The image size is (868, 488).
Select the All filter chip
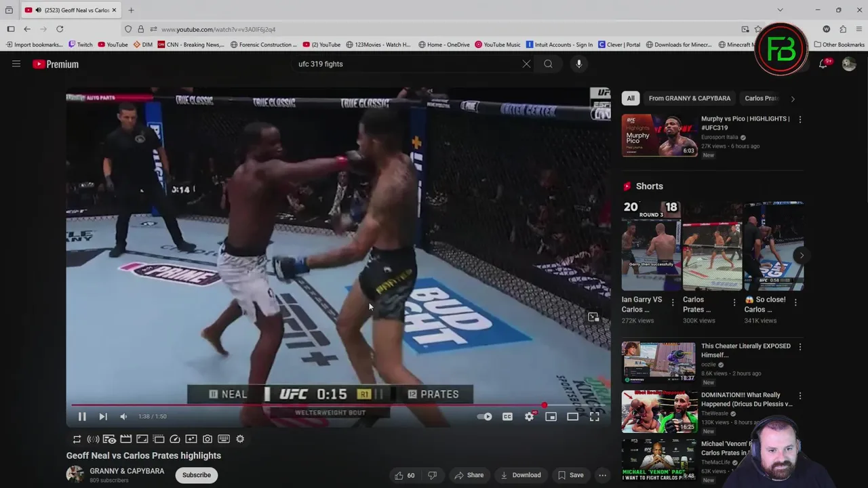point(631,98)
